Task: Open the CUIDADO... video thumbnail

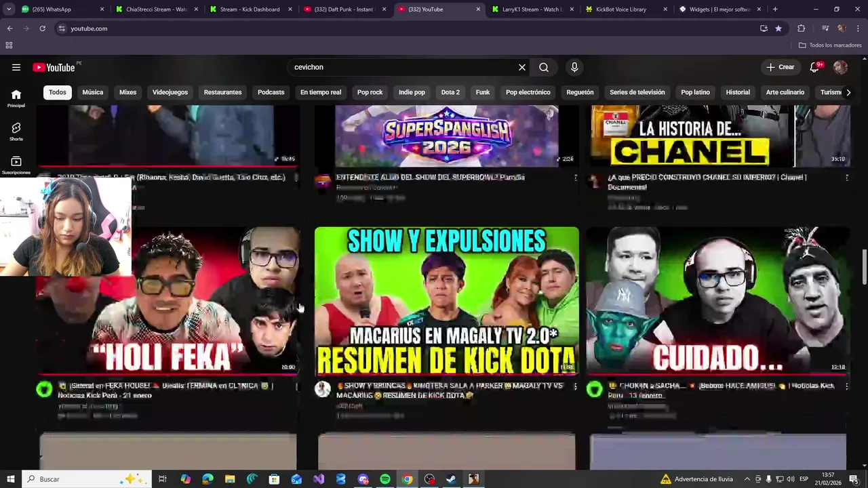Action: (x=718, y=301)
